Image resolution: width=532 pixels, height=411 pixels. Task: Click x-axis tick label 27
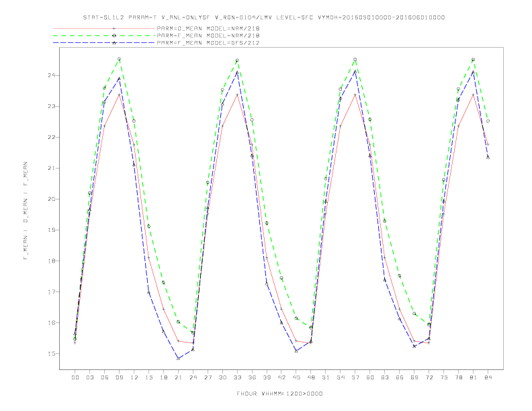pos(208,377)
